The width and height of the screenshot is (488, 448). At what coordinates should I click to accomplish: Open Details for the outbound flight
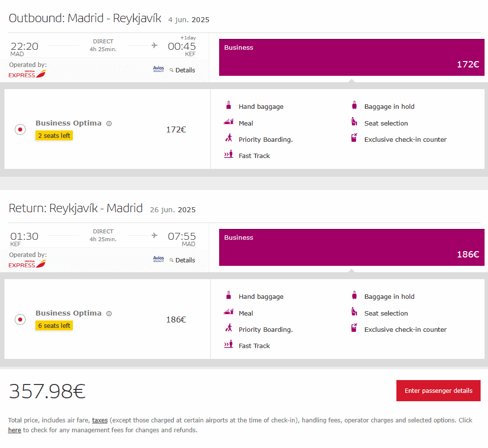point(182,70)
